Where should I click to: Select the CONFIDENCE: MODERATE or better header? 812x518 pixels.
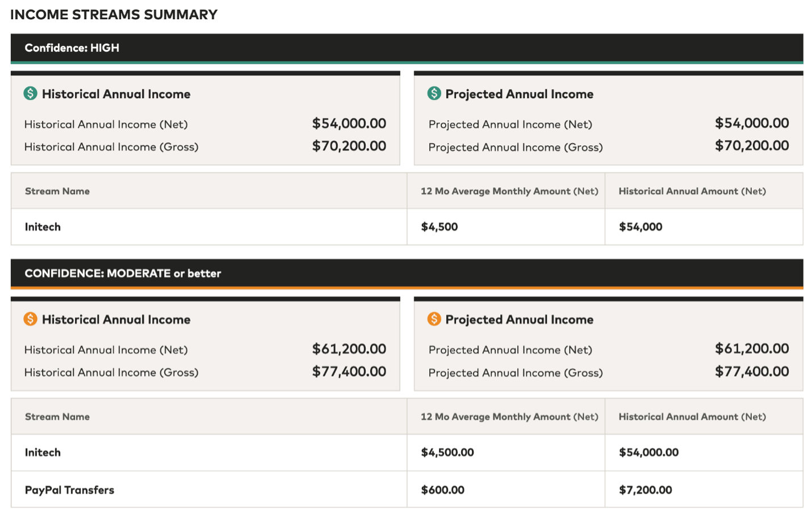123,273
